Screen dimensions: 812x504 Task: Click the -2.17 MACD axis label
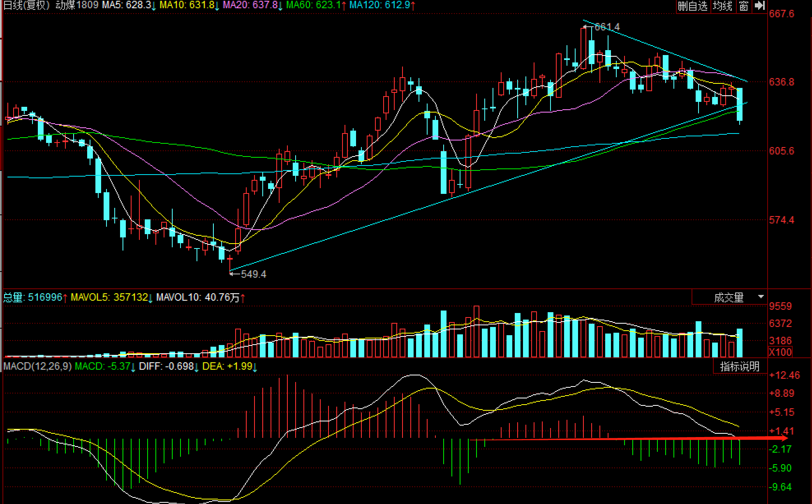coord(781,449)
